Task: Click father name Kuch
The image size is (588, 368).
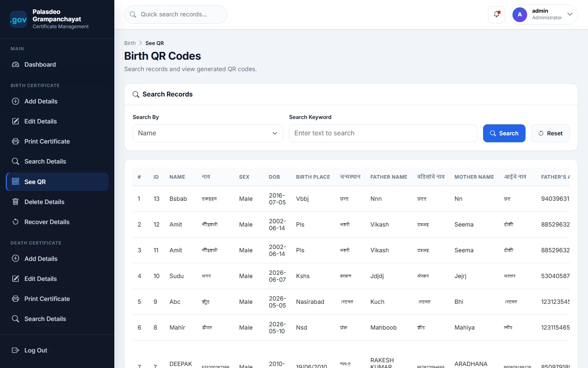Action: coord(377,302)
